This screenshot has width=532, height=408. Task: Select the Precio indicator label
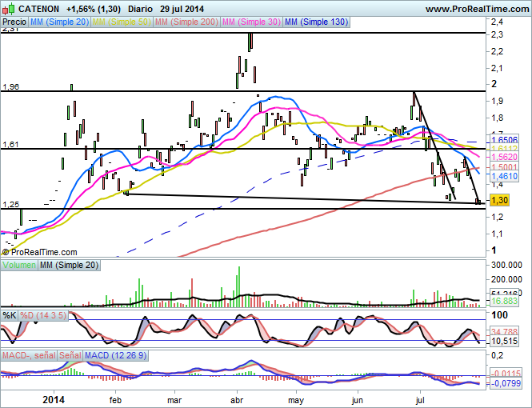point(14,22)
